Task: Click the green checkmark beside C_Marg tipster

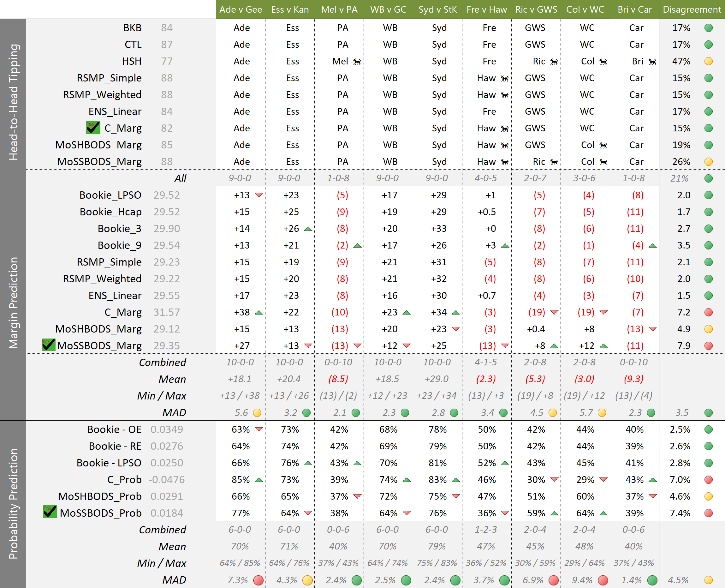Action: point(93,128)
